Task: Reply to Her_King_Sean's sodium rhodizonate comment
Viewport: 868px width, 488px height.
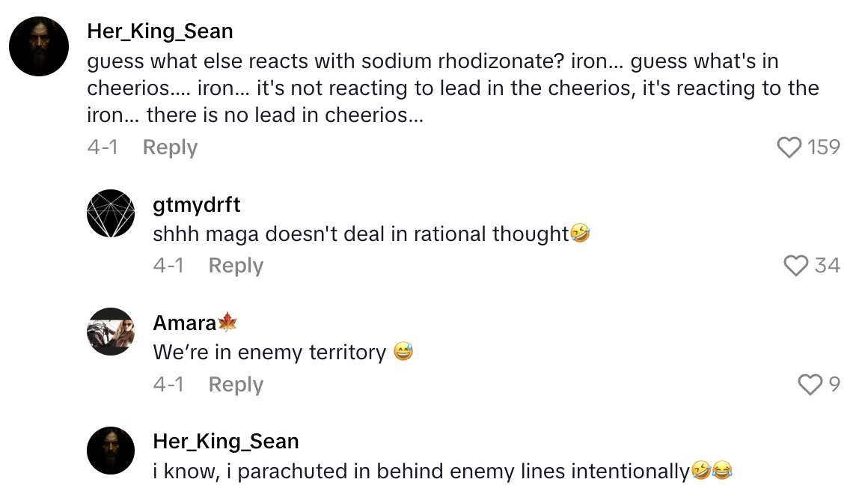Action: coord(170,147)
